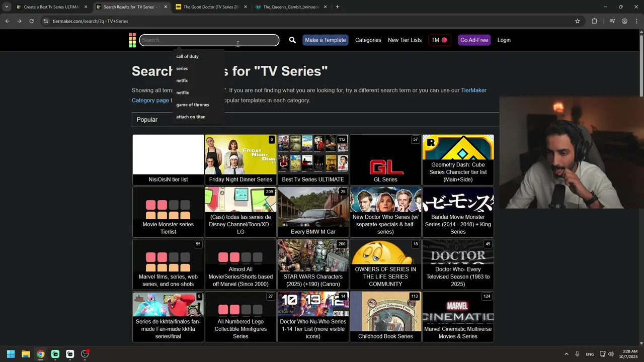Go forward using the browser forward arrow
This screenshot has width=644, height=362.
(19, 21)
